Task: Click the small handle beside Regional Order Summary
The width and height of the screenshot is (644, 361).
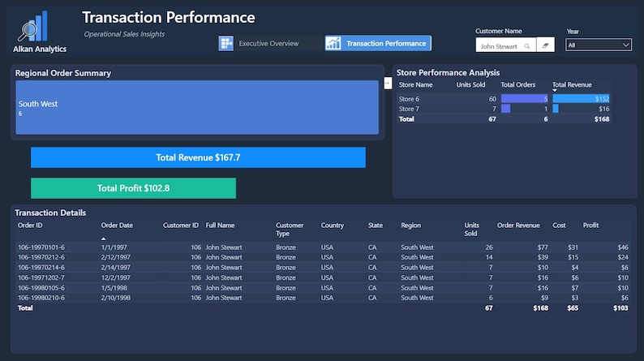Action: [x=388, y=83]
